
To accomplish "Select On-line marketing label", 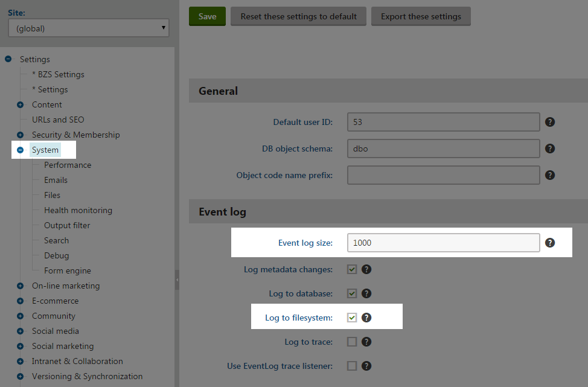I will 66,286.
